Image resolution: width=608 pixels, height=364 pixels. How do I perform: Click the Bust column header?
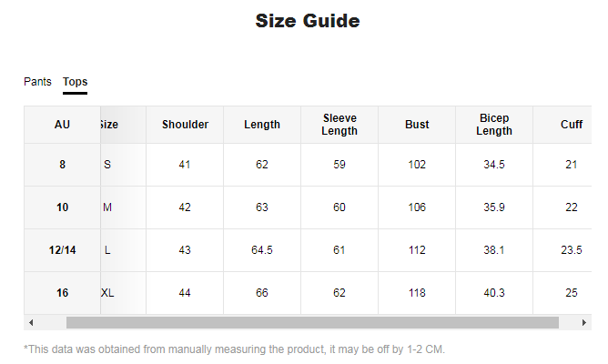(x=417, y=125)
